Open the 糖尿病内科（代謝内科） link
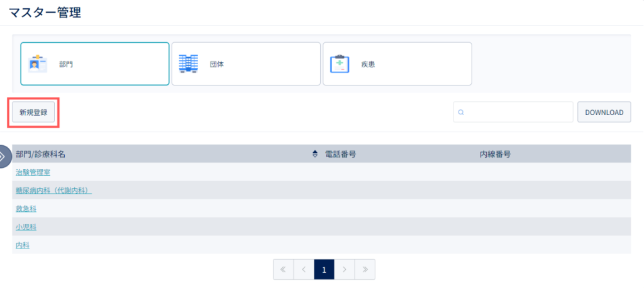Screen dimensions: 644x288 53,191
